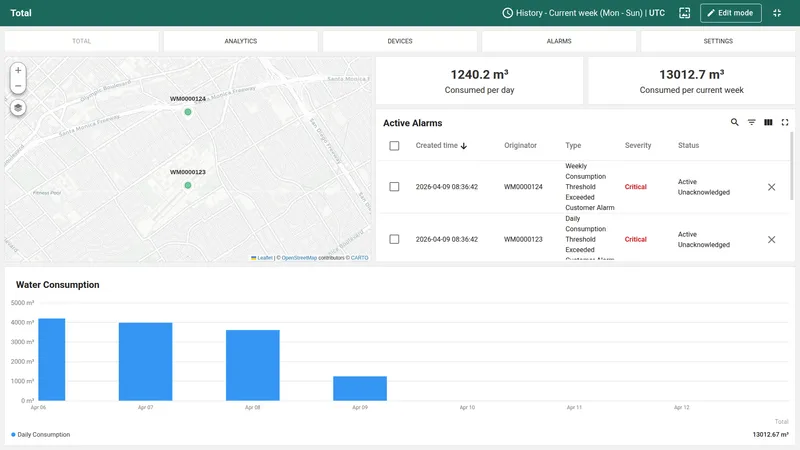Click the Apr 06 consumption bar
Viewport: 800px width, 450px height.
(52, 360)
